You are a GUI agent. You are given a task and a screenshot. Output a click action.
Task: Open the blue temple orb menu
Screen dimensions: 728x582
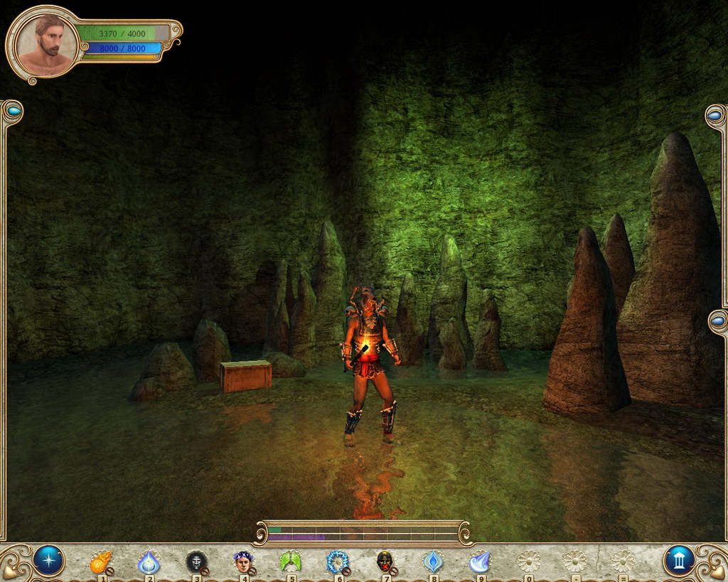(679, 561)
